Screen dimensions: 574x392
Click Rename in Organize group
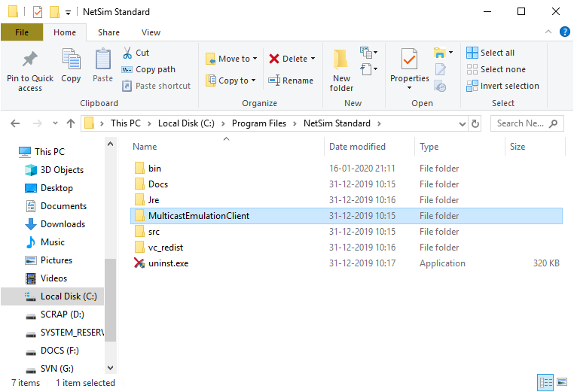291,81
